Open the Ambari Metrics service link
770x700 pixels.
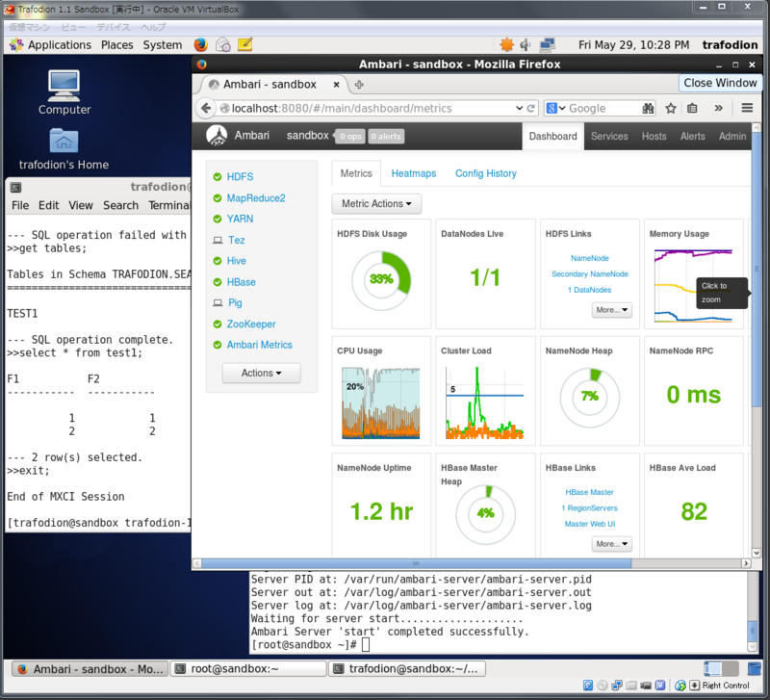click(259, 345)
